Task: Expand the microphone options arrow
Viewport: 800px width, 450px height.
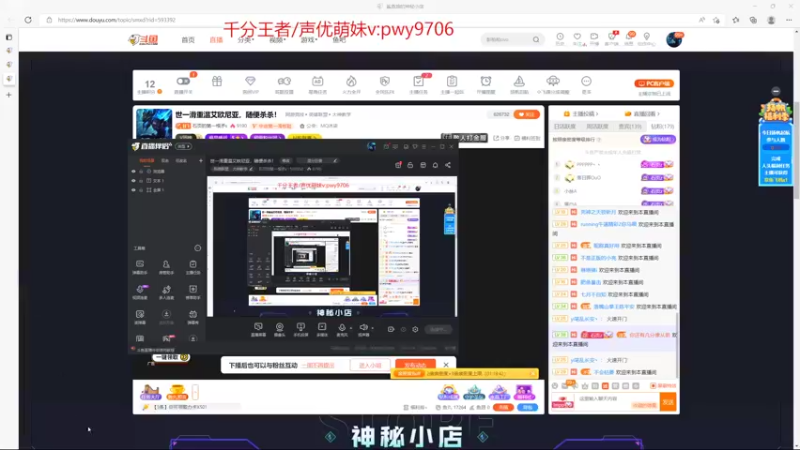Action: click(351, 328)
